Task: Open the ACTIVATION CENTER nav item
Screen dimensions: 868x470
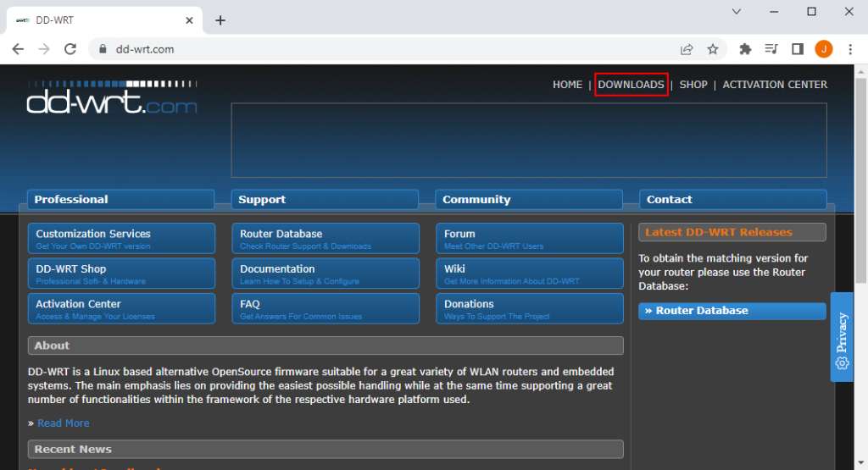Action: [x=775, y=85]
